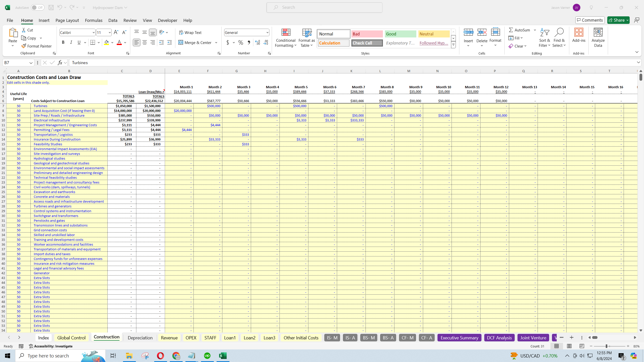Open Excel from the Windows taskbar

coord(223,356)
